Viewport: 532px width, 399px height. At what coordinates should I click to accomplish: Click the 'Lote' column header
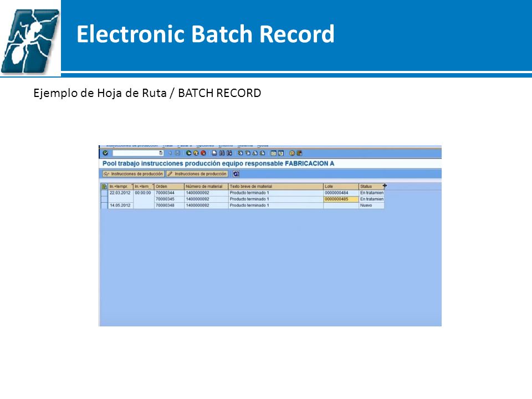point(341,187)
